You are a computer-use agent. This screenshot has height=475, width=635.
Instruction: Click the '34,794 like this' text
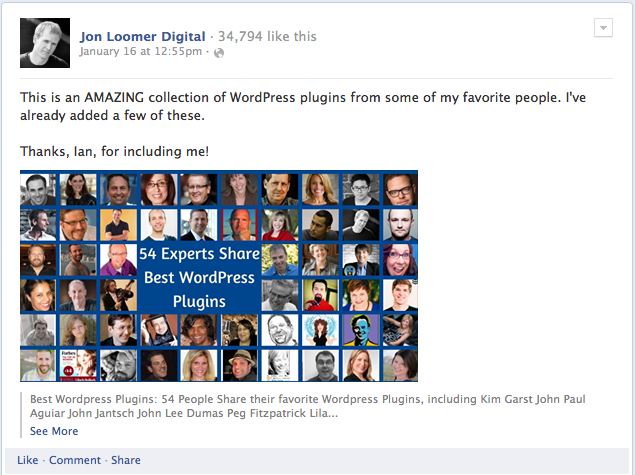pos(267,36)
